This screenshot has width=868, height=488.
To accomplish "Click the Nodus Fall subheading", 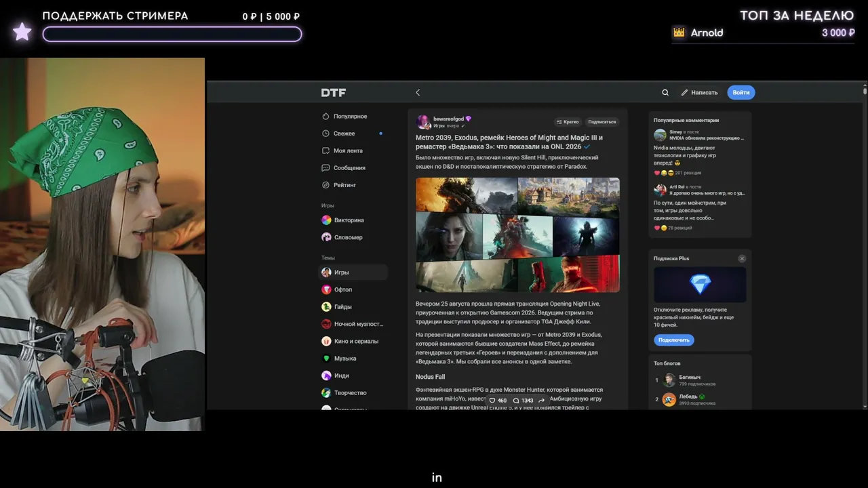I will point(431,377).
